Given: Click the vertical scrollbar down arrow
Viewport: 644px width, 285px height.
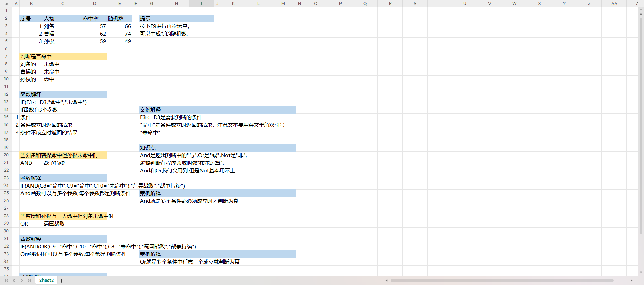Looking at the screenshot, I should 641,272.
